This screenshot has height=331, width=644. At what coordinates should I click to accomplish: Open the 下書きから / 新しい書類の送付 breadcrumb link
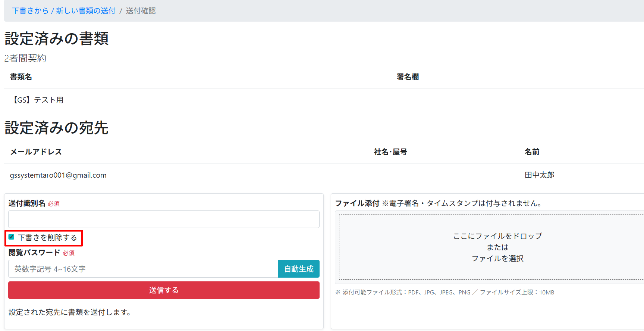[x=64, y=11]
